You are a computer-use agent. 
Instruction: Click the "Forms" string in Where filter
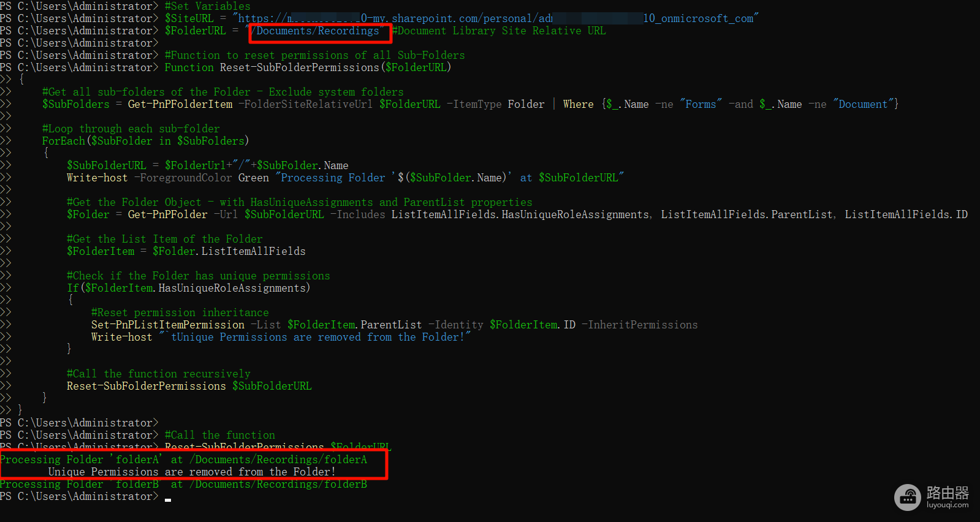tap(701, 104)
